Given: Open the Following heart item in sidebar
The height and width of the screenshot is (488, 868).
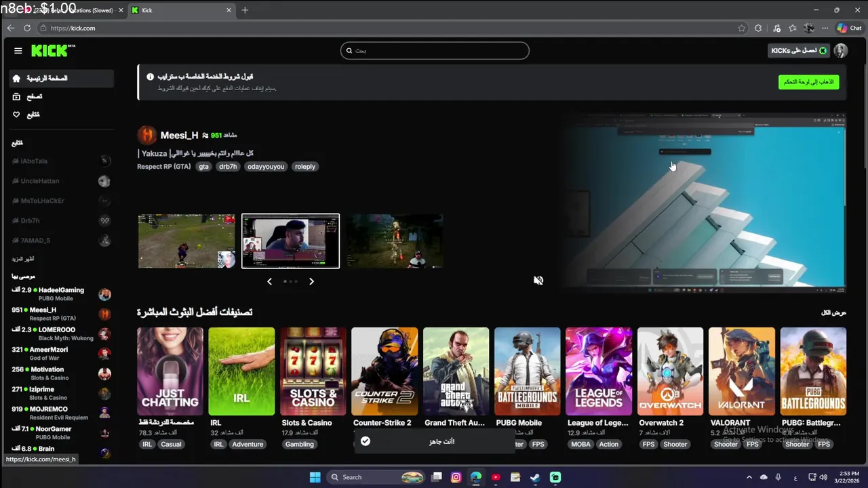Looking at the screenshot, I should pos(61,115).
